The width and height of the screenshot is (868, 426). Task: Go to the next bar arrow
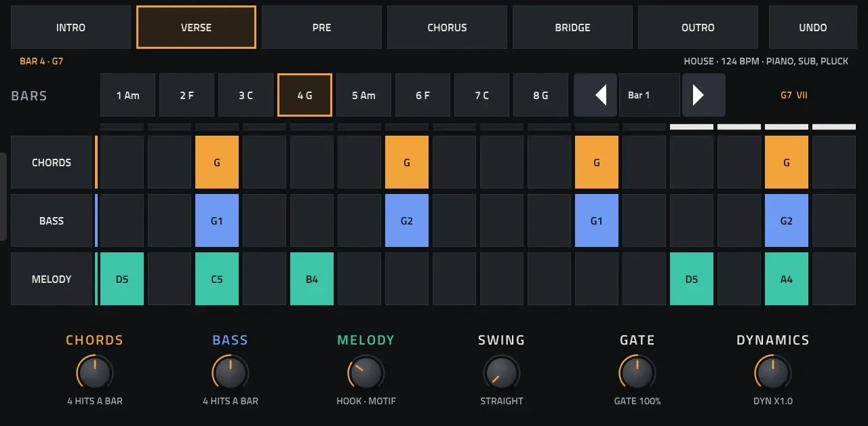coord(704,95)
